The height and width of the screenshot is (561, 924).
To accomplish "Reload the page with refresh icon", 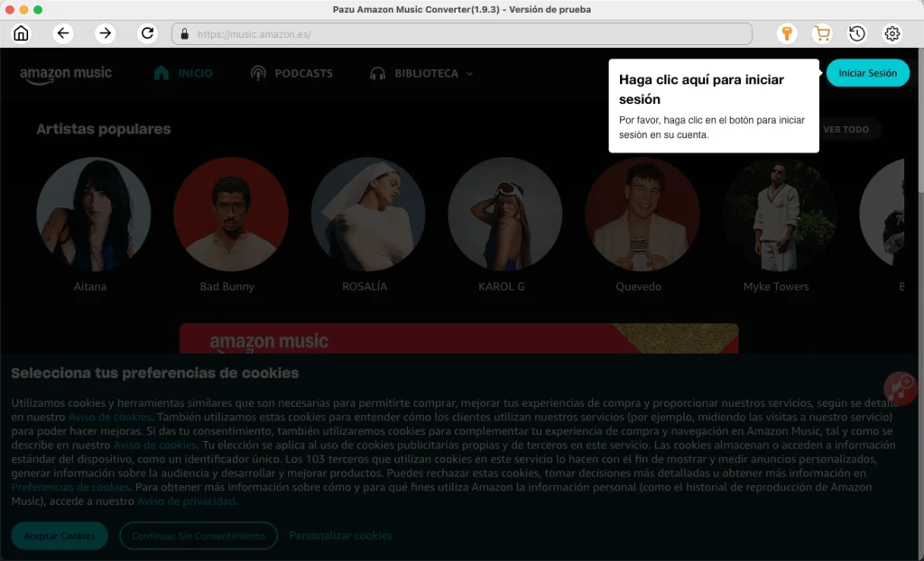I will pyautogui.click(x=147, y=33).
